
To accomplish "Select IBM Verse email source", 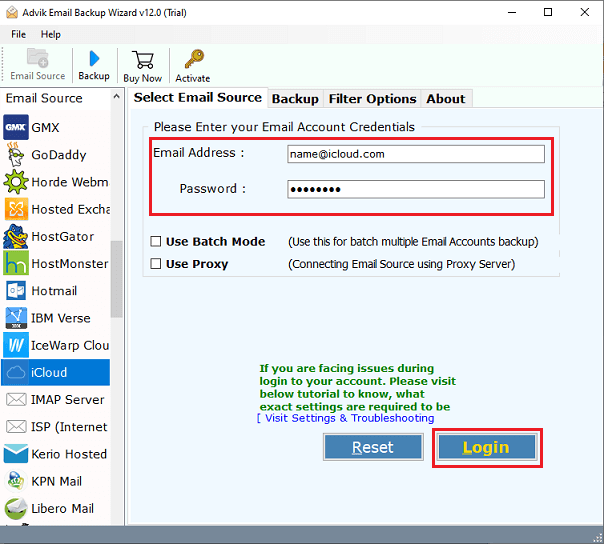I will click(60, 318).
